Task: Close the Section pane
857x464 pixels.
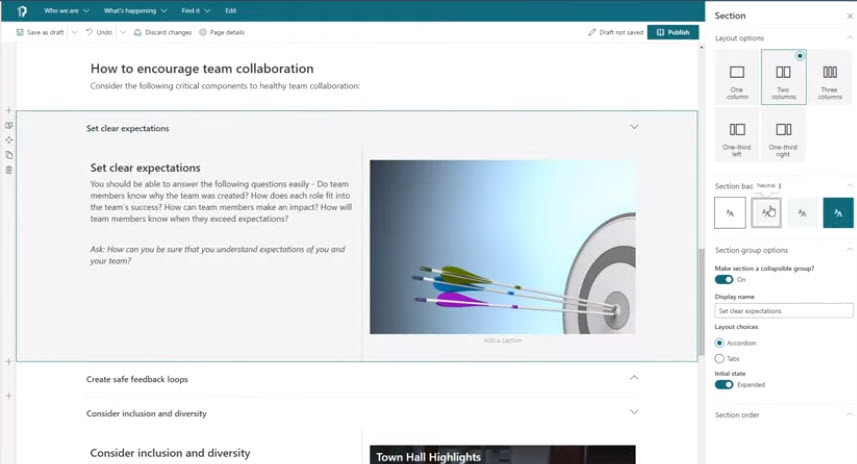Action: [x=849, y=16]
